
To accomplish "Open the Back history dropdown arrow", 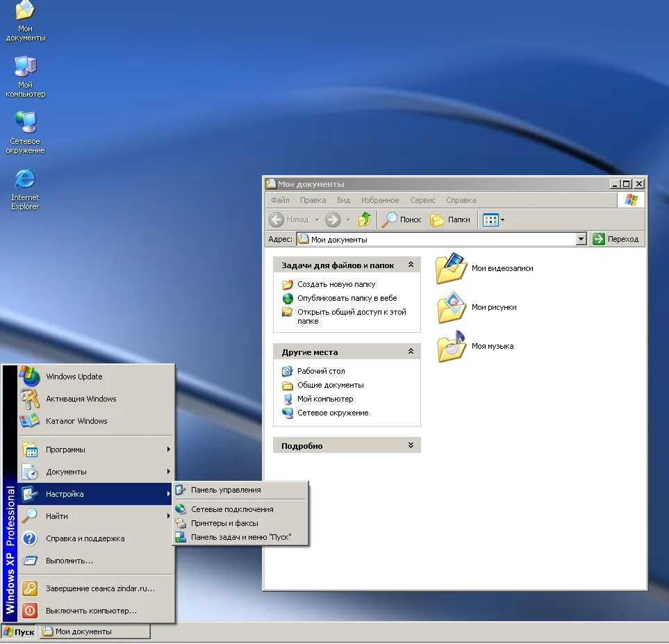I will 317,220.
